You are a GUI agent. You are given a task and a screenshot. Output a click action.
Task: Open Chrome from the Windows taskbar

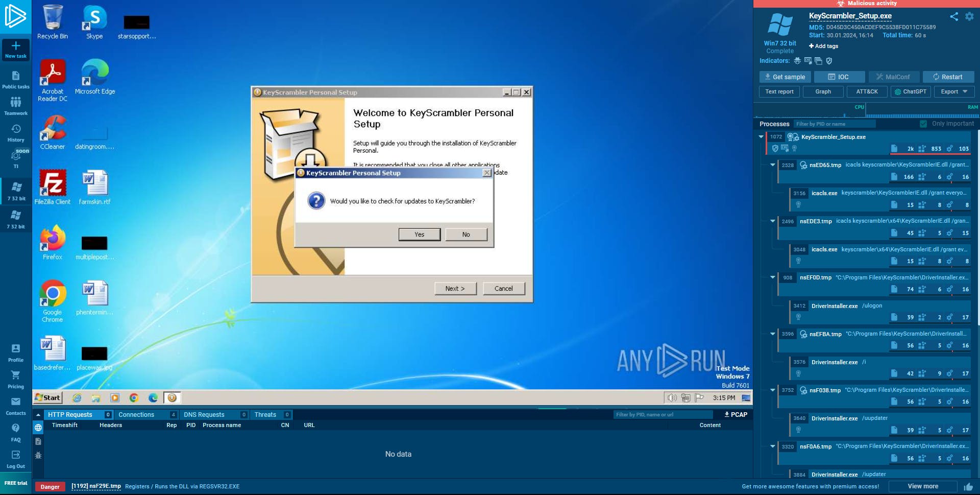[134, 398]
